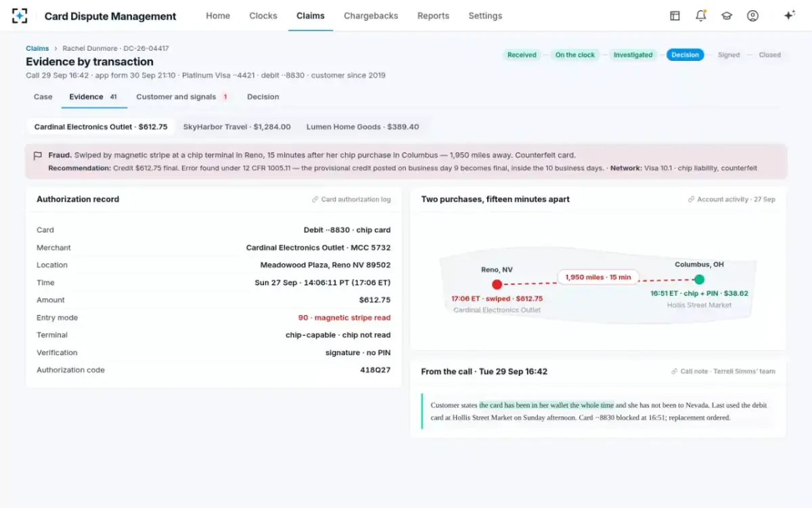Viewport: 812px width, 508px height.
Task: Select the red Reno map marker
Action: tap(497, 284)
